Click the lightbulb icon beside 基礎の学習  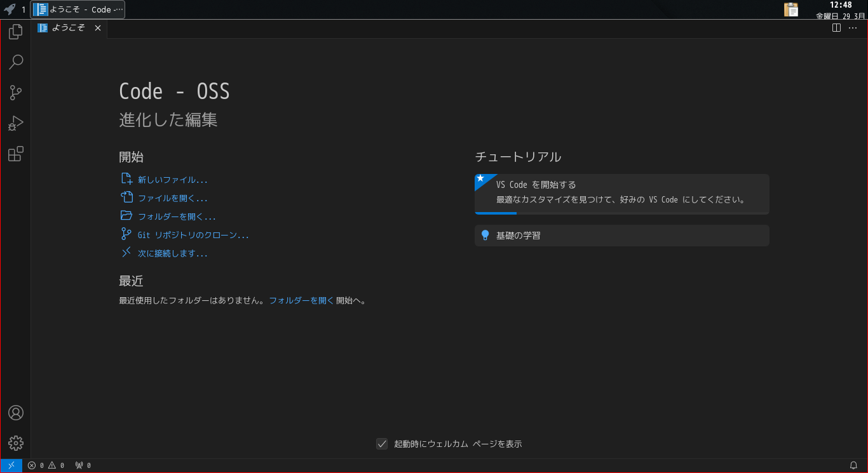point(485,236)
